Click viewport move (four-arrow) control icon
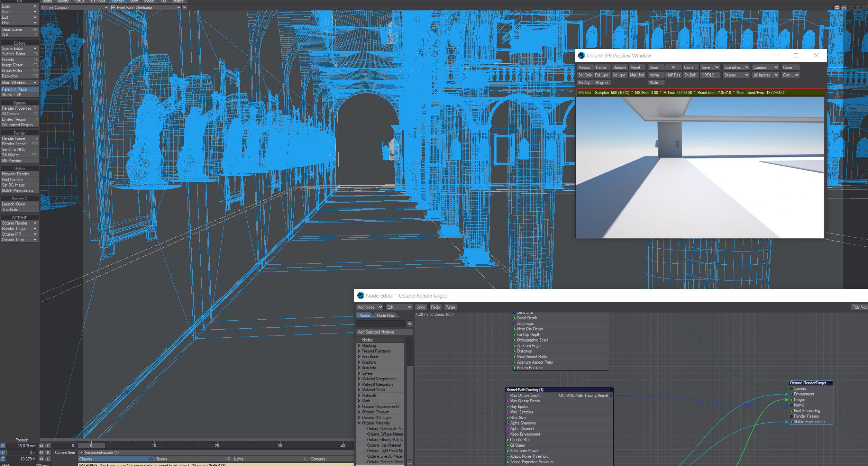This screenshot has width=868, height=466. [x=861, y=7]
